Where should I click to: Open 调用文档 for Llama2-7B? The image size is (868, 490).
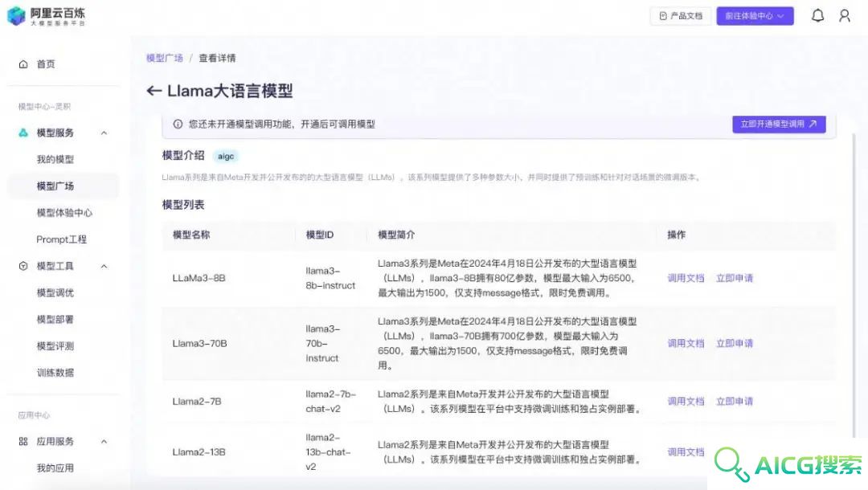tap(686, 402)
